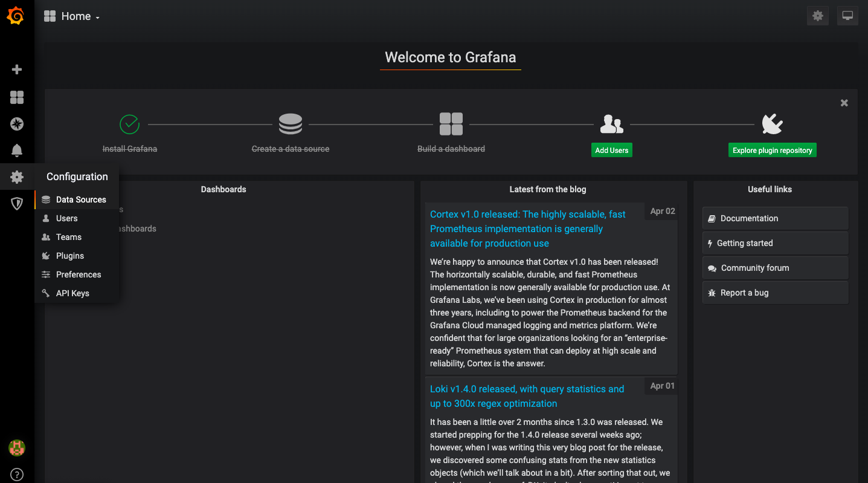Click the plugin plug icon in setup steps
Viewport: 868px width, 483px height.
[773, 124]
